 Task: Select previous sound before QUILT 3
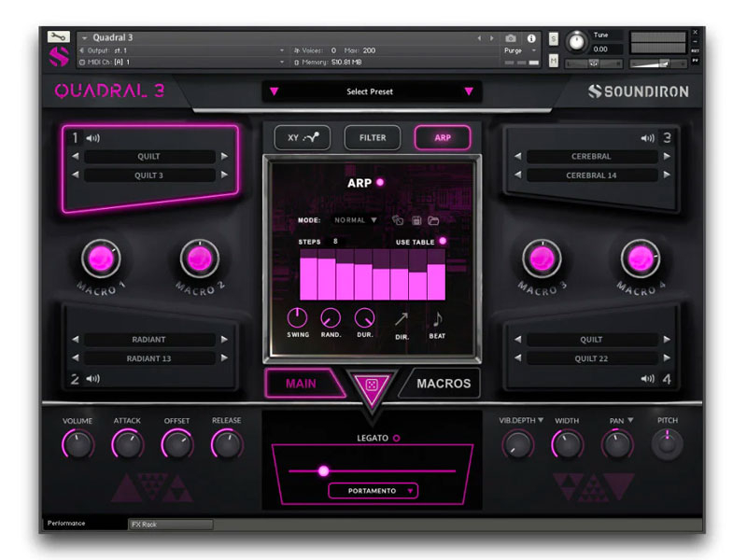click(x=76, y=175)
